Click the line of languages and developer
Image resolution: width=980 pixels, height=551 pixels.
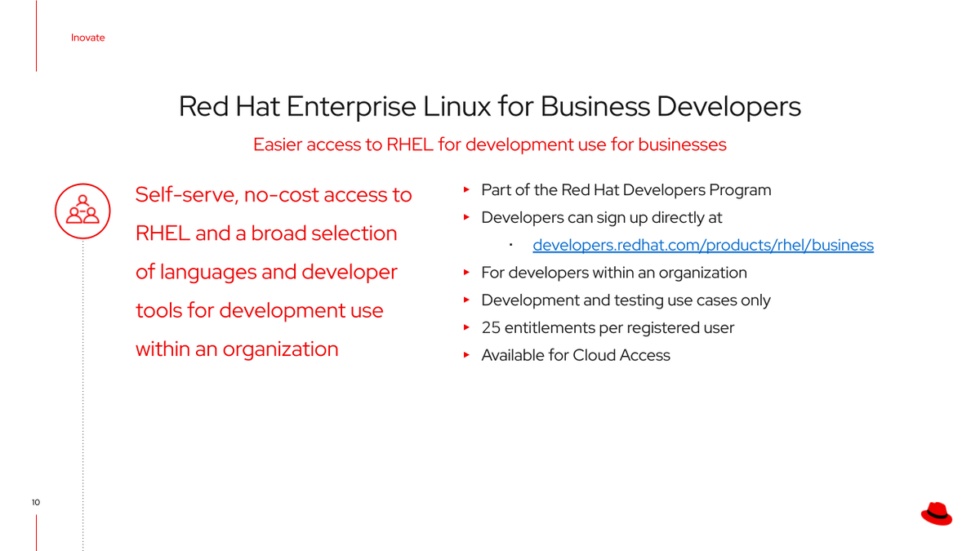pos(266,272)
